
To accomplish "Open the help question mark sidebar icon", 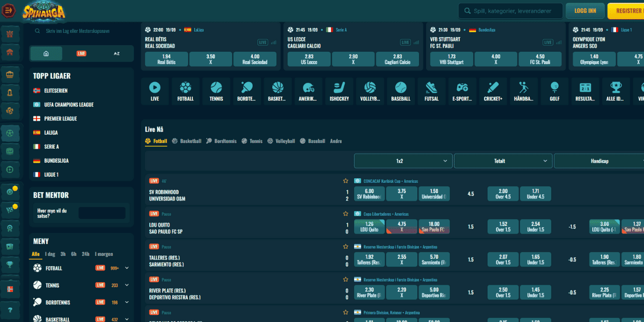I will tap(10, 310).
